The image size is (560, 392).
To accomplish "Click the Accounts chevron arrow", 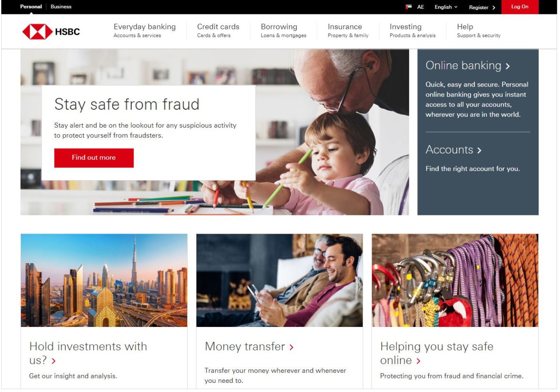I will pyautogui.click(x=479, y=150).
